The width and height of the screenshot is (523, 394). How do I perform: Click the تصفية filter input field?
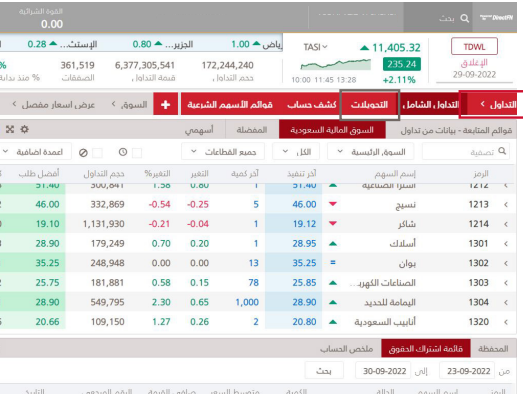pyautogui.click(x=466, y=152)
